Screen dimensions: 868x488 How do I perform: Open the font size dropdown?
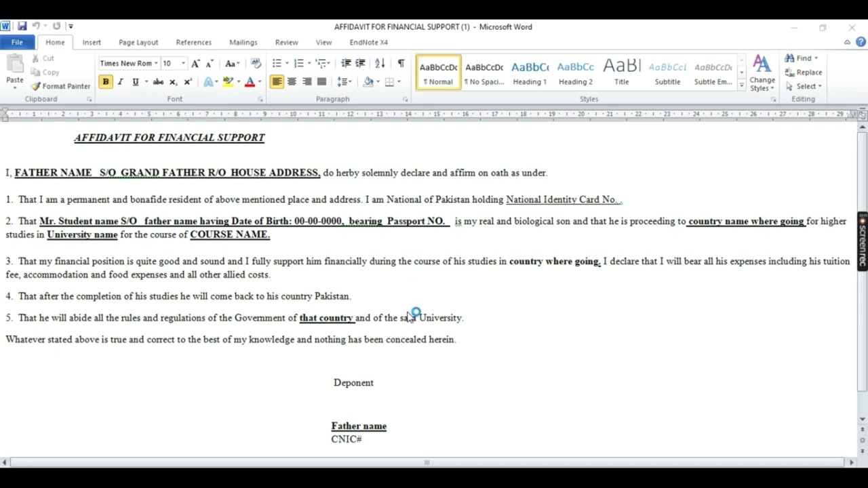coord(183,64)
